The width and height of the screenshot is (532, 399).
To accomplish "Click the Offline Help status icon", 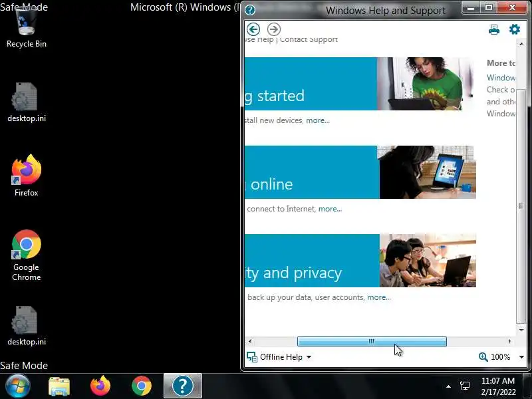I will pyautogui.click(x=252, y=357).
